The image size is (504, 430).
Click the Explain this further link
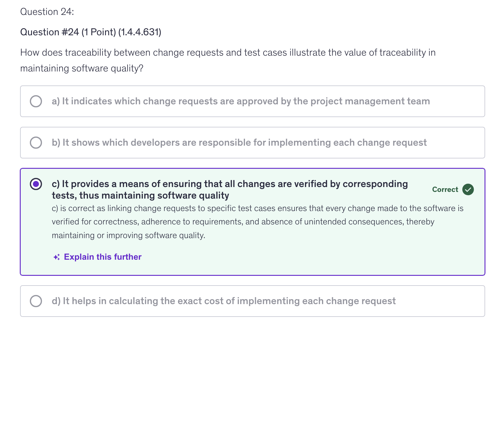point(102,257)
